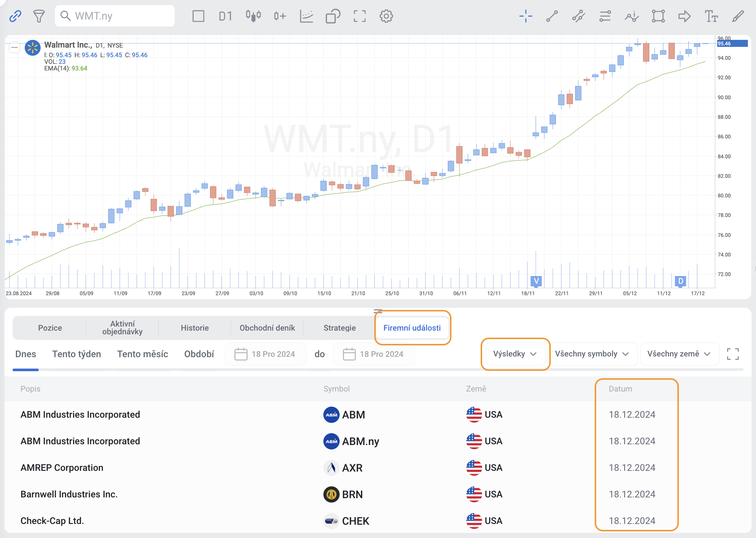
Task: Toggle chart fullscreen mode icon
Action: coord(360,16)
